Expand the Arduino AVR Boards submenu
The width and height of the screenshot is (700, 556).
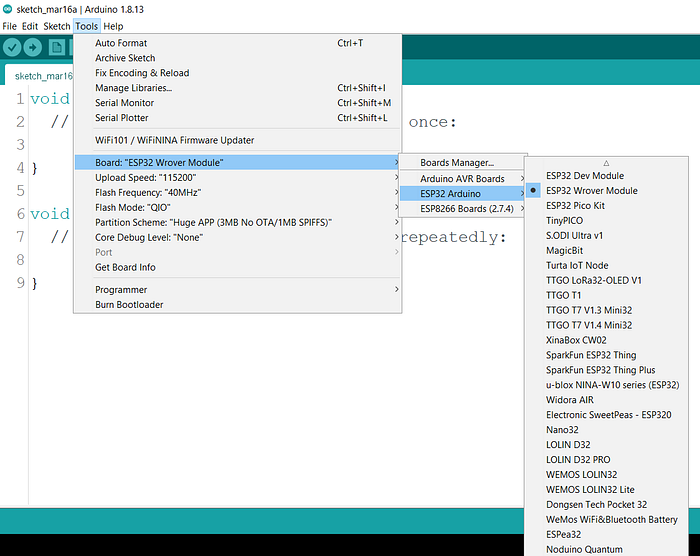pos(462,179)
